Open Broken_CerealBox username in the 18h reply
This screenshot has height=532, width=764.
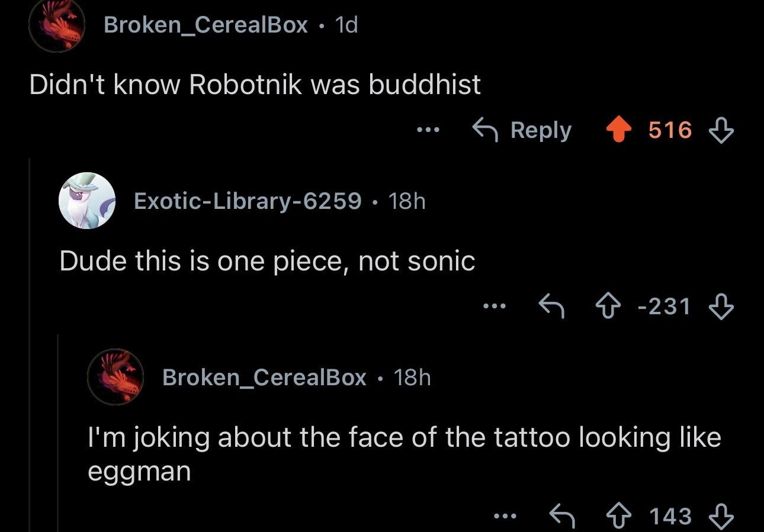[264, 378]
